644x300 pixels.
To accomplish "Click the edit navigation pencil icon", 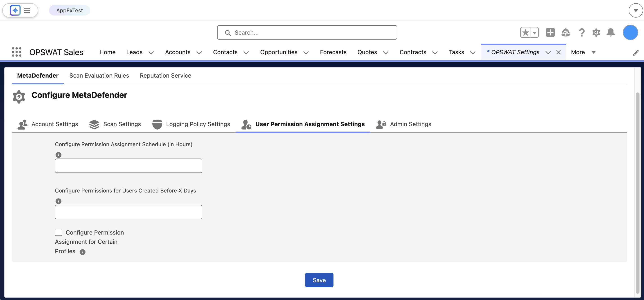I will [635, 53].
